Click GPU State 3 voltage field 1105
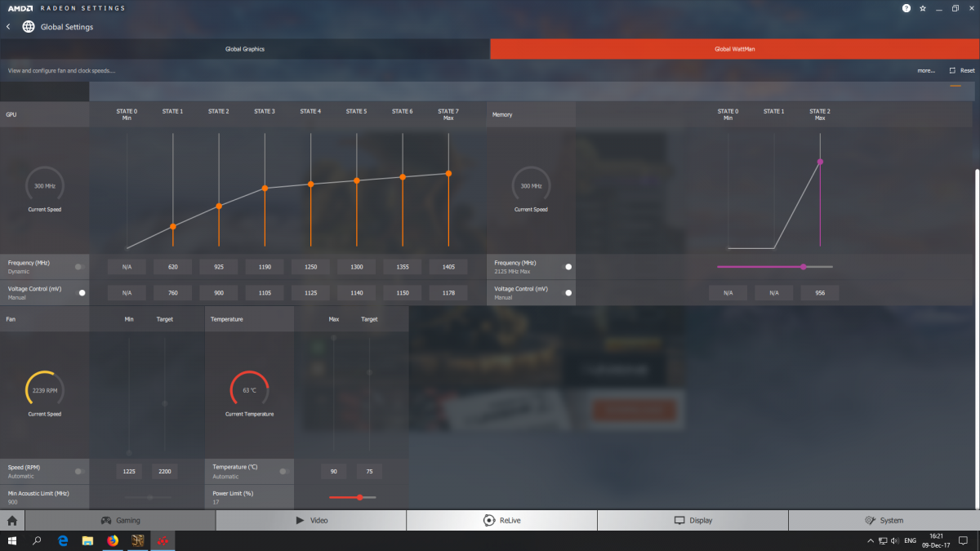Image resolution: width=980 pixels, height=551 pixels. tap(264, 292)
